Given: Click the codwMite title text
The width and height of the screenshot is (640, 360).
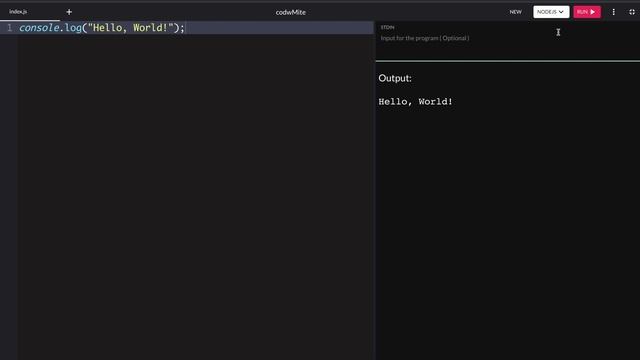Looking at the screenshot, I should pyautogui.click(x=290, y=12).
